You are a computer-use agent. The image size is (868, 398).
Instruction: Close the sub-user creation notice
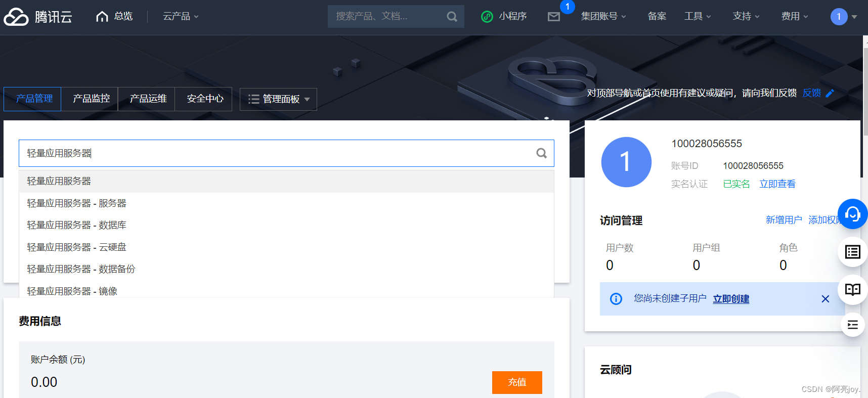825,299
